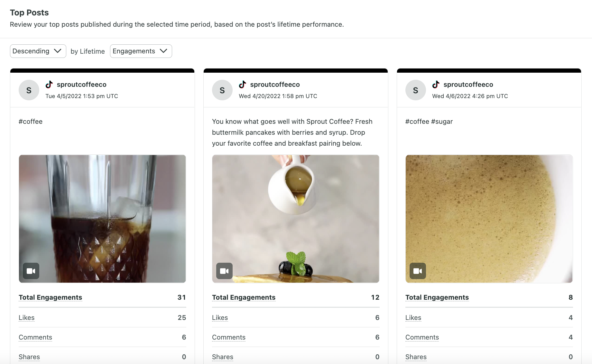The width and height of the screenshot is (592, 364).
Task: Click video camera icon on iced coffee thumbnail
Action: pos(31,271)
